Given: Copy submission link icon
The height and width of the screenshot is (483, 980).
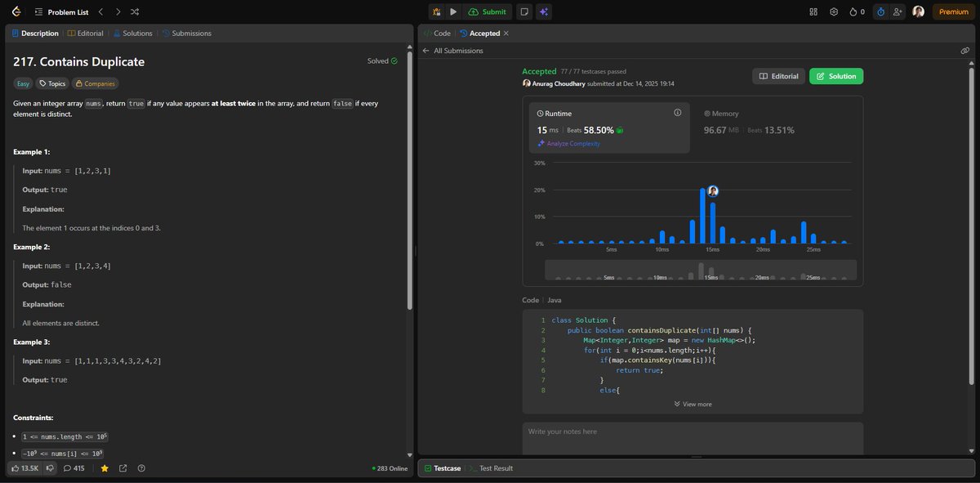Looking at the screenshot, I should pos(965,51).
